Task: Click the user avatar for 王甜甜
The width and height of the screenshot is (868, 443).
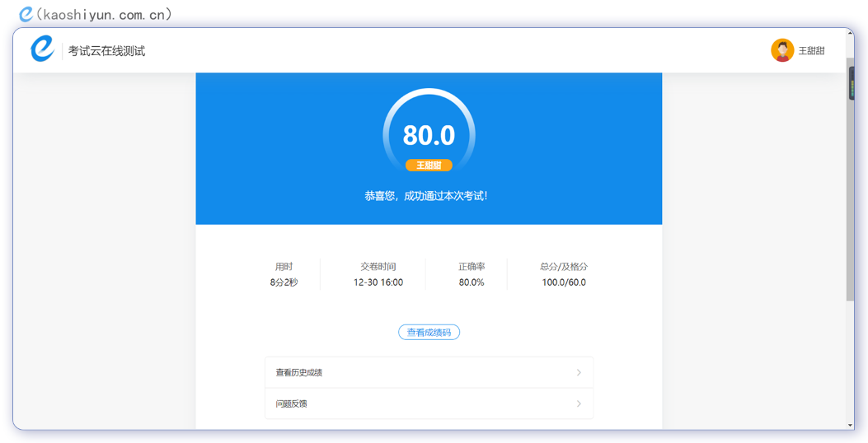Action: pyautogui.click(x=781, y=50)
